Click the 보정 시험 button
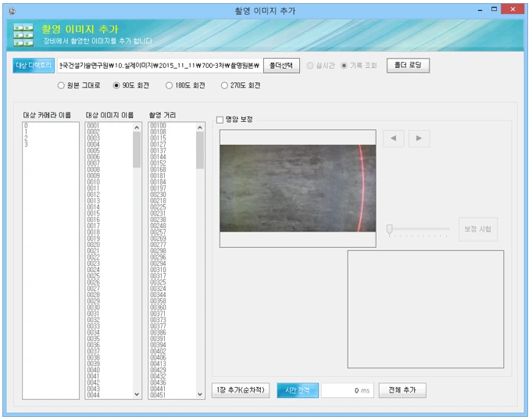532x420 pixels. 478,229
